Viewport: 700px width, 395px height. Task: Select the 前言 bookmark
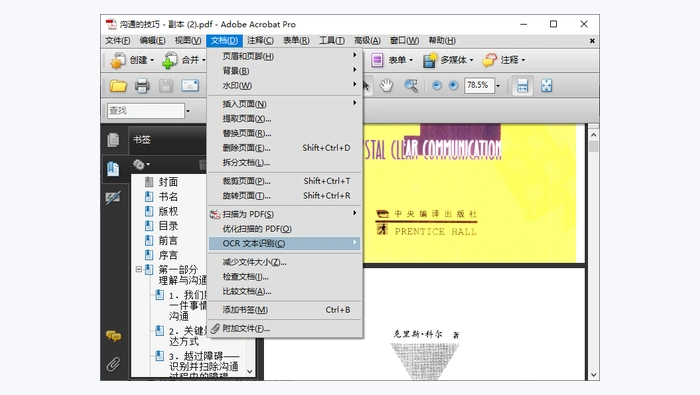pos(168,241)
